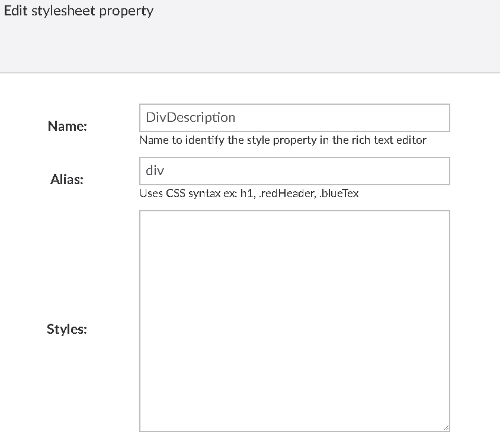Click the 'Uses CSS syntax' hint text
The image size is (500, 448).
249,194
